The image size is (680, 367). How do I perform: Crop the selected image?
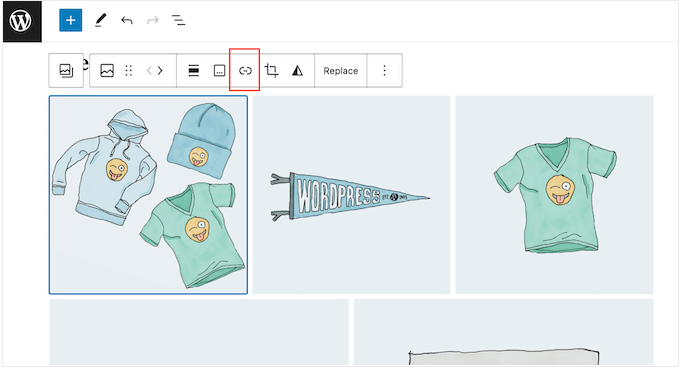(x=271, y=70)
